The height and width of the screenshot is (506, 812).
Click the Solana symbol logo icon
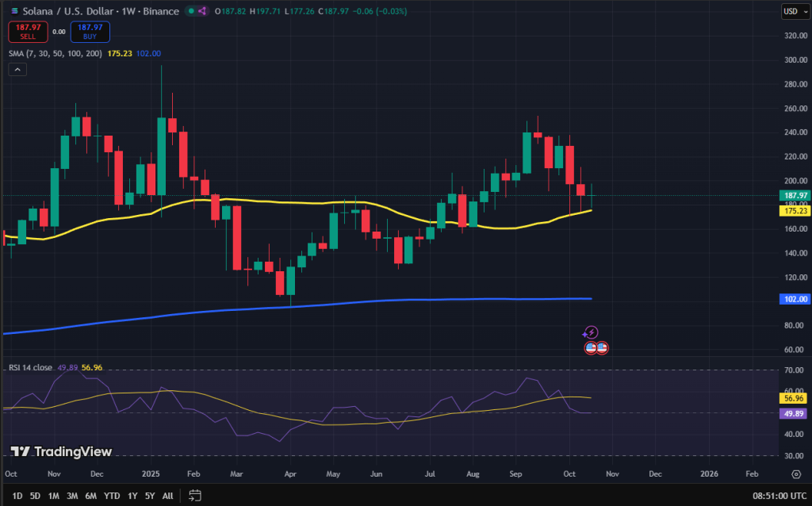click(x=13, y=11)
